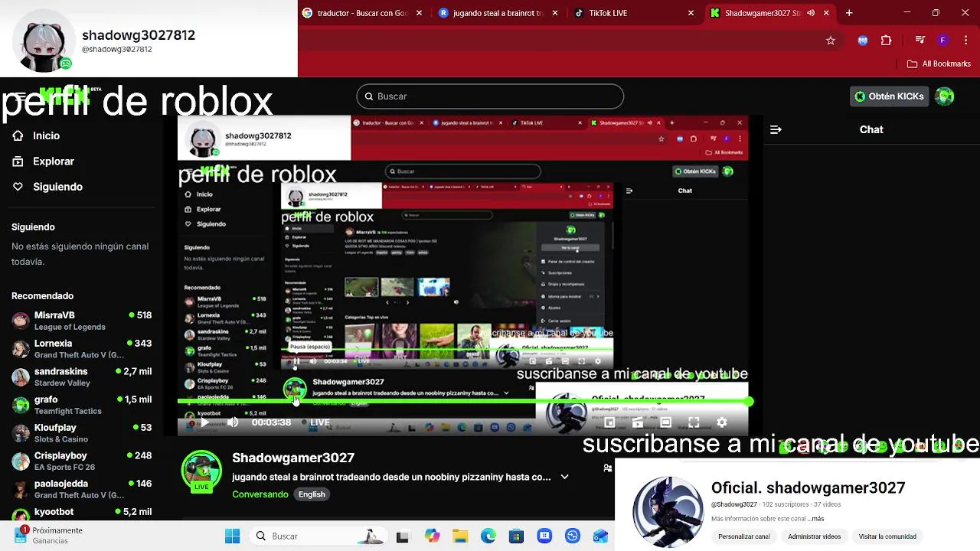Open recommended channel Kloufplay
The width and height of the screenshot is (980, 551).
pyautogui.click(x=82, y=433)
